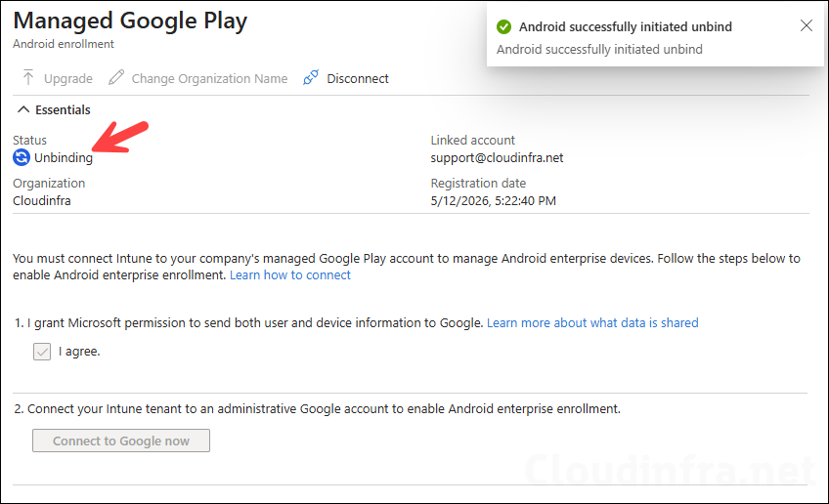This screenshot has height=504, width=829.
Task: Open Learn how to connect link
Action: point(289,274)
